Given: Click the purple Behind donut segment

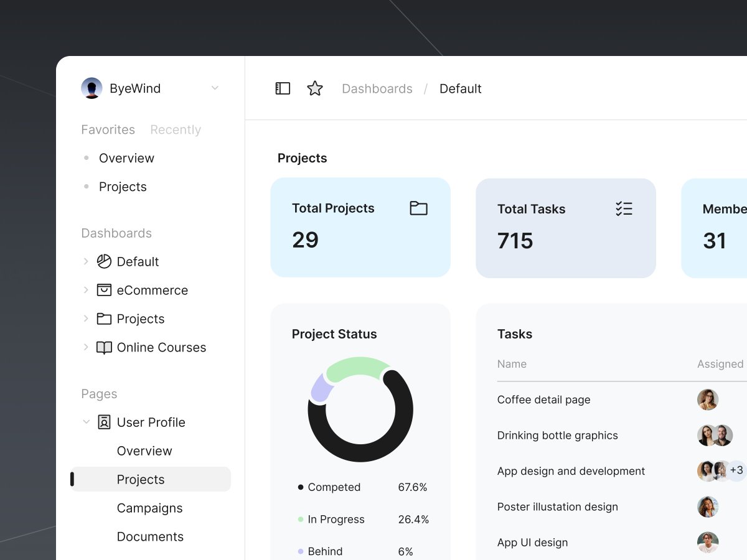Looking at the screenshot, I should coord(321,388).
